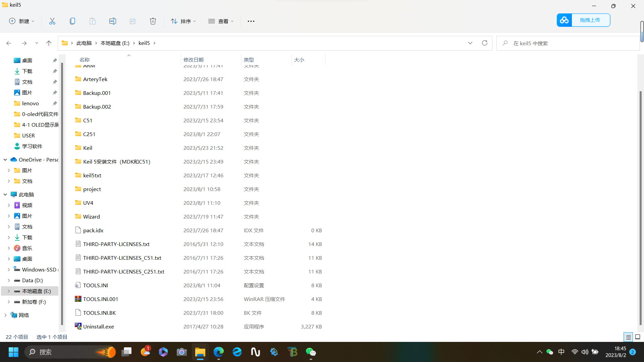Switch to large thumbnails view icon
Viewport: 644px width, 362px height.
point(638,337)
